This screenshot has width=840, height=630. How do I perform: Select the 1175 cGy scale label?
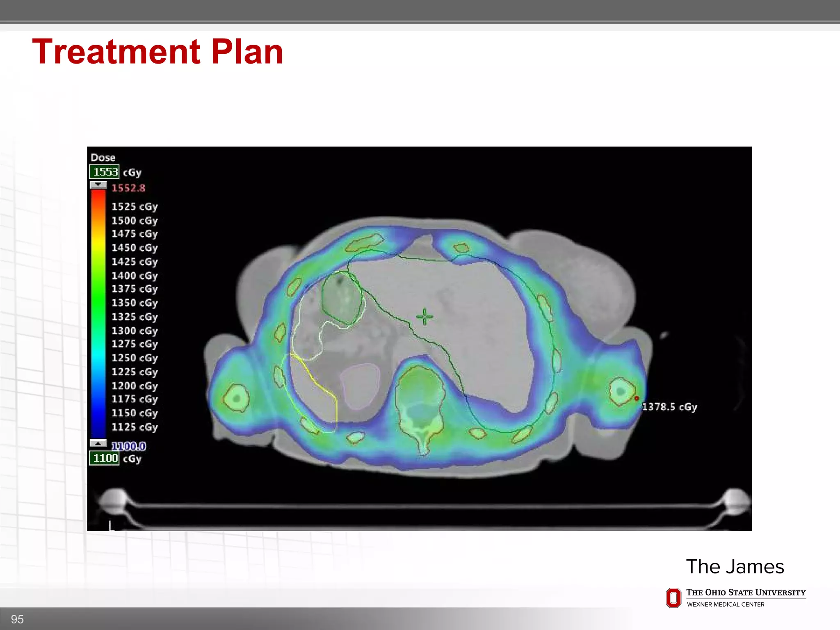point(135,399)
